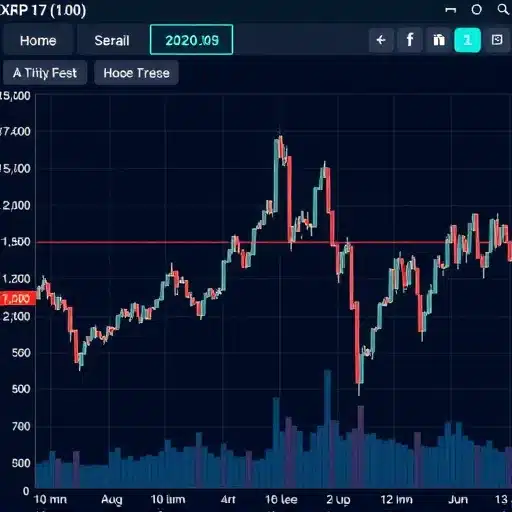Click the back arrow toolbar icon
The height and width of the screenshot is (512, 512).
[381, 40]
